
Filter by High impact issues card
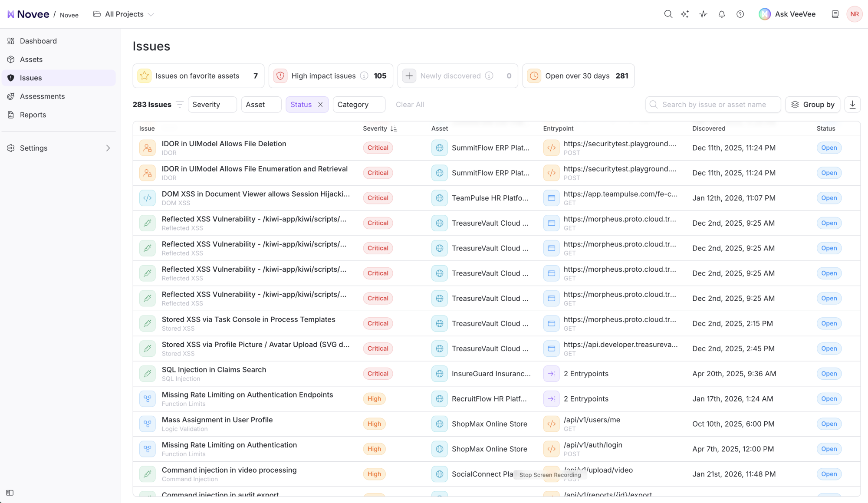point(331,76)
